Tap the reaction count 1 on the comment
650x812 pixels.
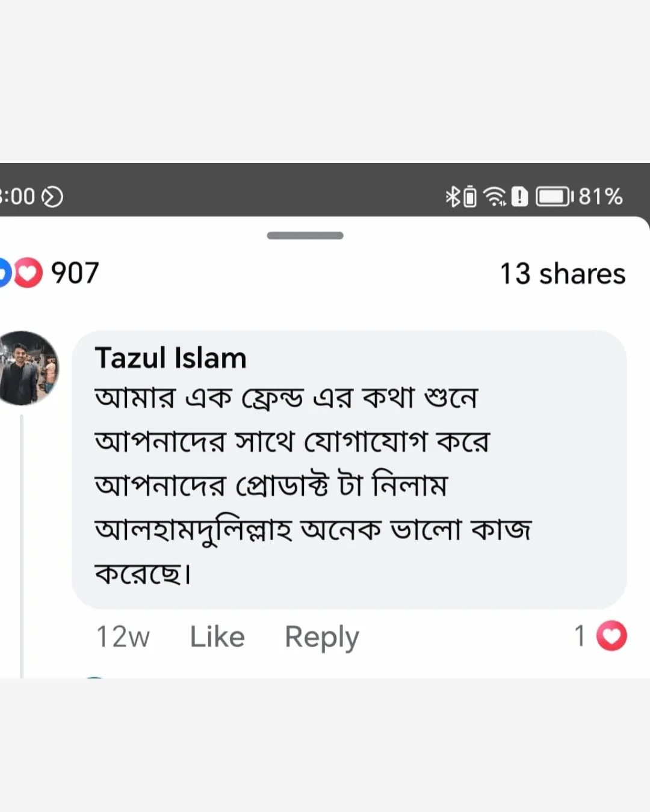tap(580, 636)
